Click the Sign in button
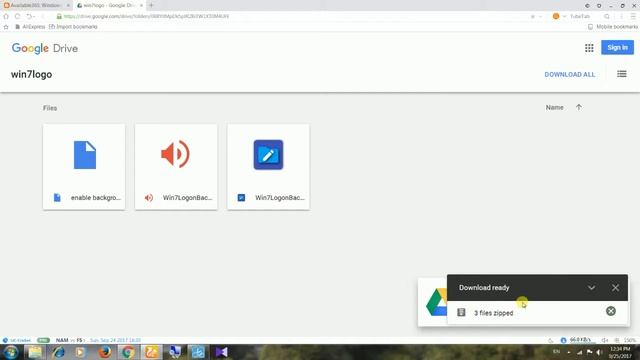 (x=617, y=47)
